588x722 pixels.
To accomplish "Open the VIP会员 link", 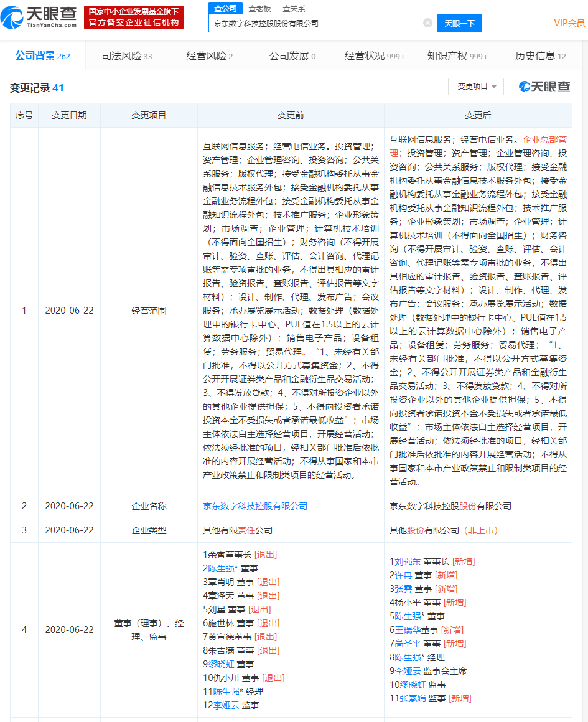I will (x=569, y=23).
